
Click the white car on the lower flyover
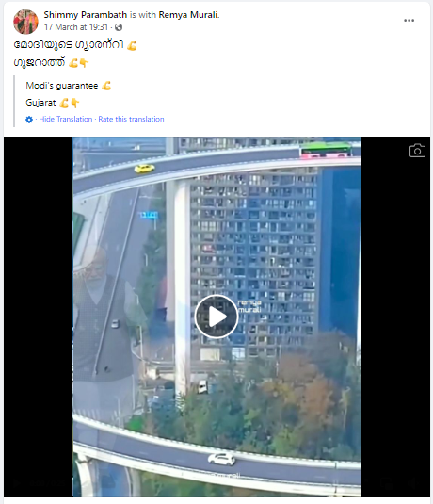click(x=221, y=459)
